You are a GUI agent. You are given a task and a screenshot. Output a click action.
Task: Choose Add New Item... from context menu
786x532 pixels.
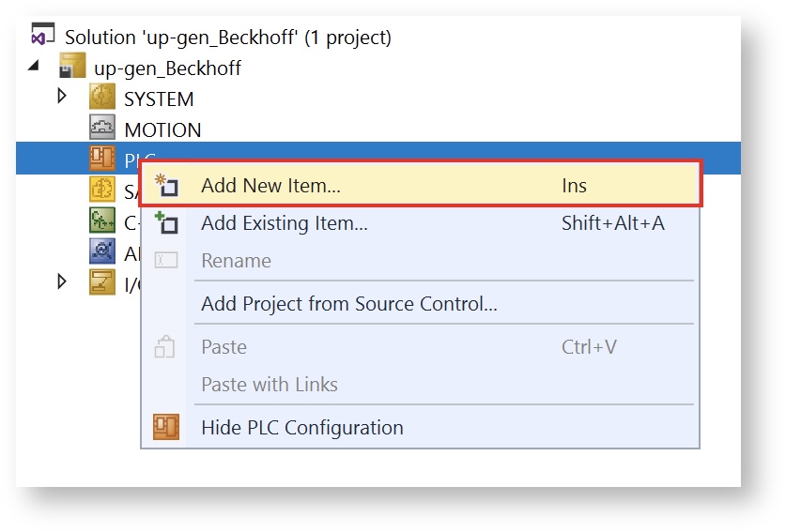pos(421,185)
